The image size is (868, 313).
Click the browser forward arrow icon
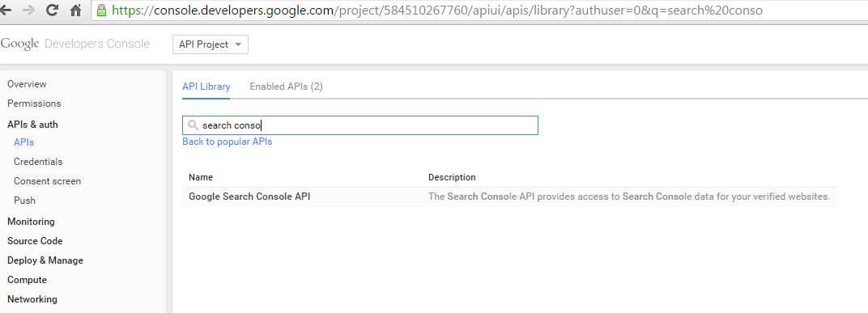pos(28,10)
